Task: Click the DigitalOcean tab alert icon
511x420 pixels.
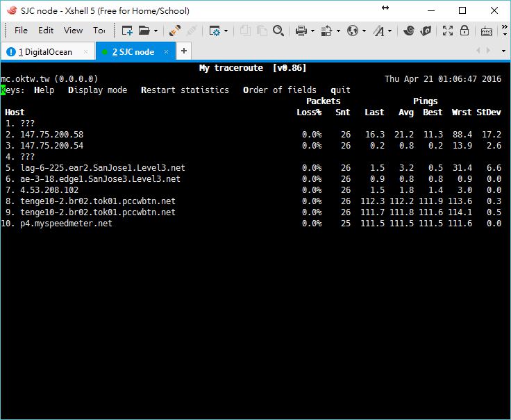Action: click(x=11, y=51)
